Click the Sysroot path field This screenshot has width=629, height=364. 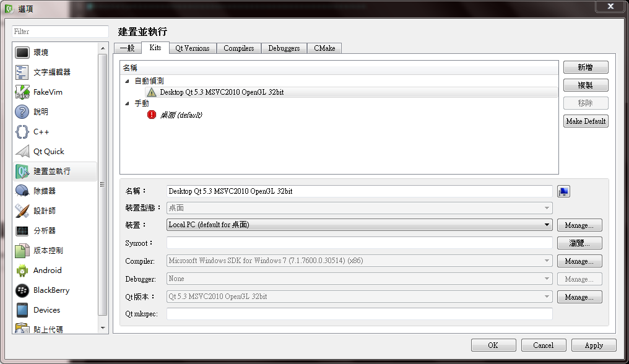360,243
